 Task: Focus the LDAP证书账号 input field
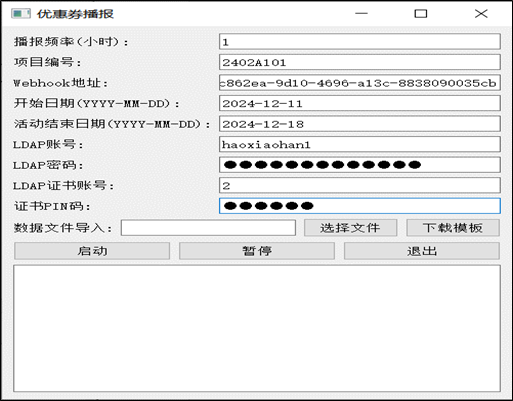click(360, 185)
